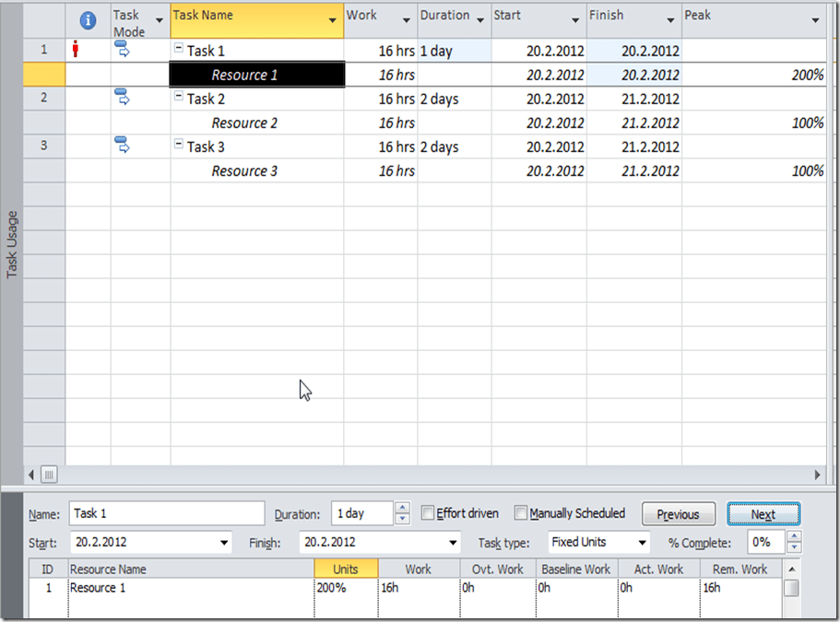Click the horizontal scrollbar right arrow

pyautogui.click(x=816, y=475)
